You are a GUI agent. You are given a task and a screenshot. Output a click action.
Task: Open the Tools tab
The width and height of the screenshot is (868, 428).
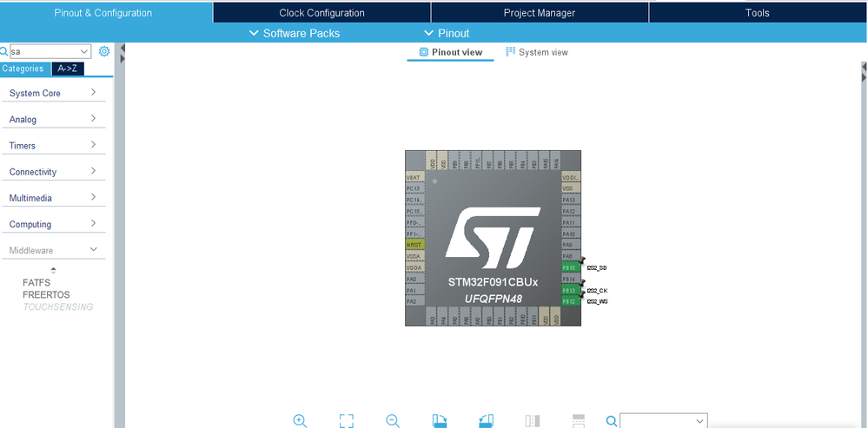click(758, 13)
